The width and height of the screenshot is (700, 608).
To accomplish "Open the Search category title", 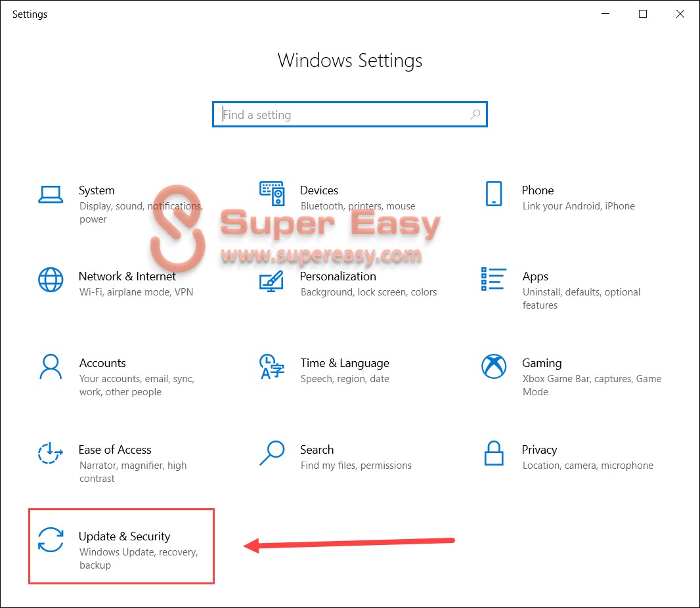I will point(317,450).
